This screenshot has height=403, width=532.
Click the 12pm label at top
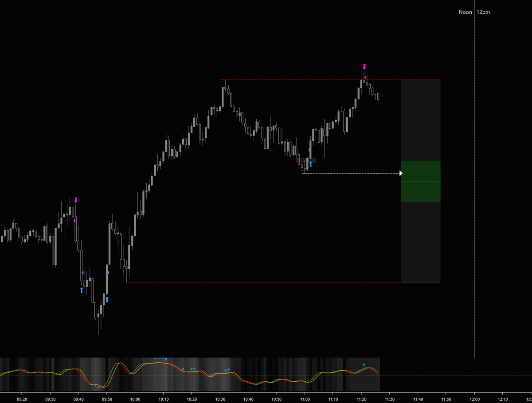point(483,12)
